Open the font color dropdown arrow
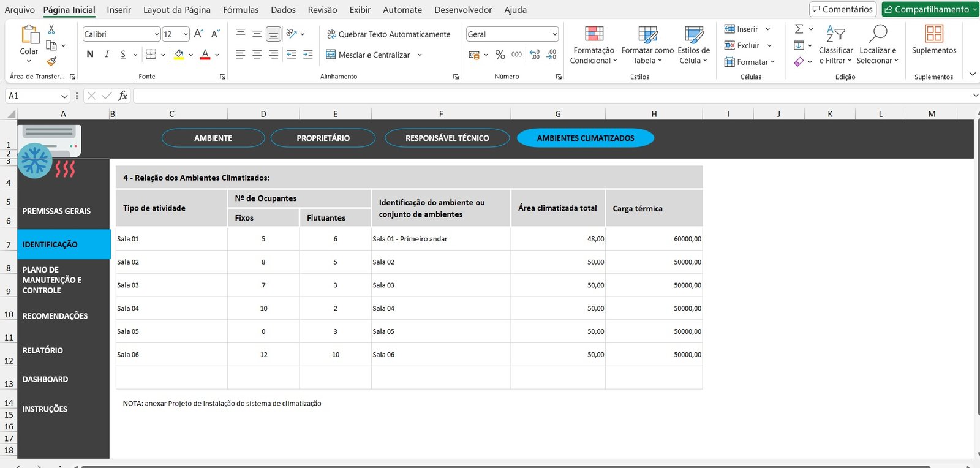The width and height of the screenshot is (980, 468). click(217, 55)
